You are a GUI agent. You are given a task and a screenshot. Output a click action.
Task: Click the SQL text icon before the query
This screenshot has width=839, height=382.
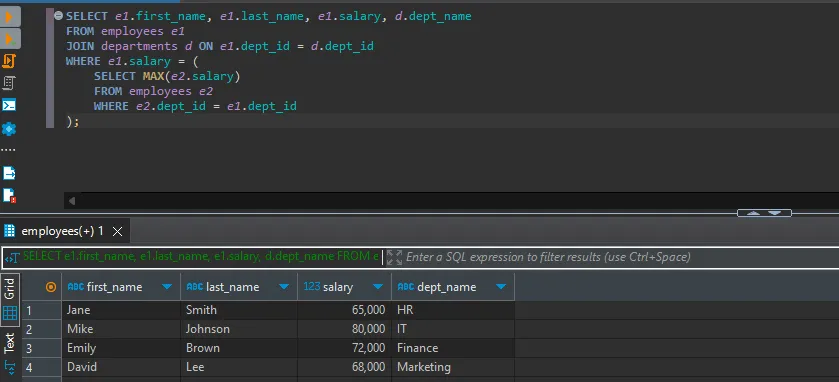click(12, 257)
